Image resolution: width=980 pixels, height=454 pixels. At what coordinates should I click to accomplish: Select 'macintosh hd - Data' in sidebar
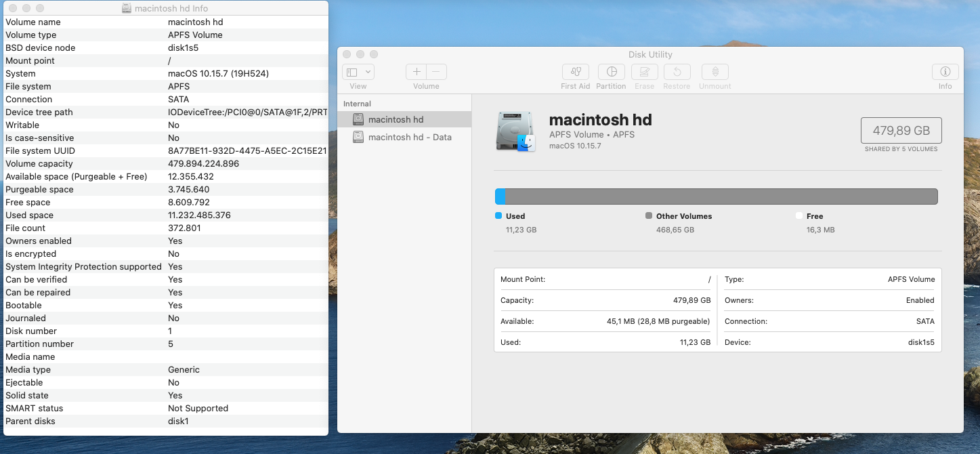tap(404, 137)
